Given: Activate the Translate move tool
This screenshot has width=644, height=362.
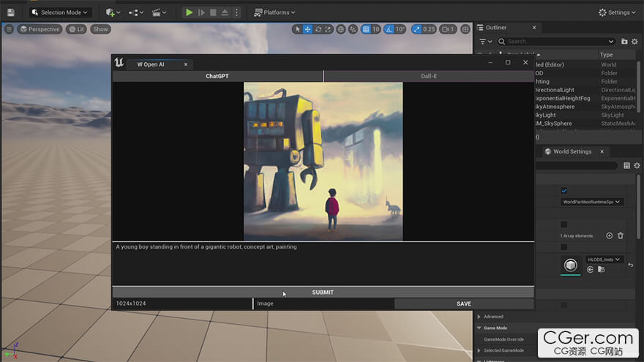Looking at the screenshot, I should click(x=307, y=29).
